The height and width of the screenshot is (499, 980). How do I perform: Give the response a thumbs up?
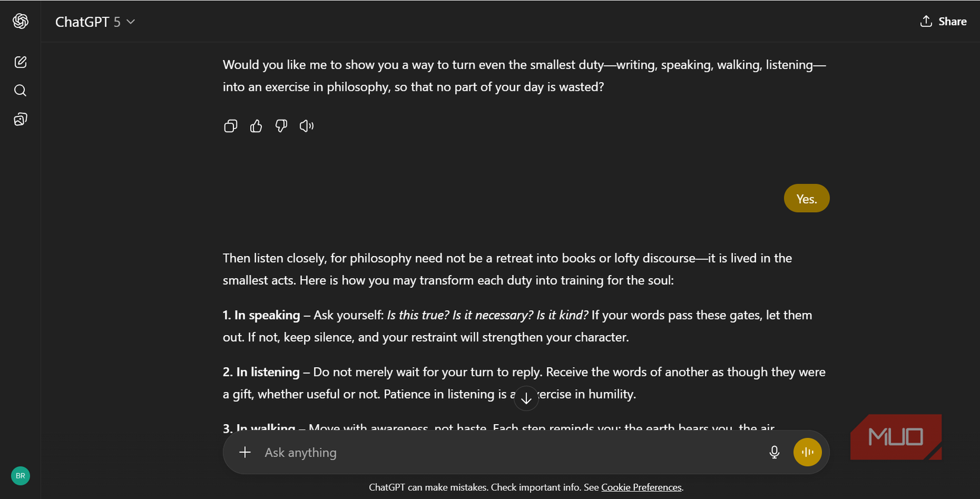(x=256, y=126)
